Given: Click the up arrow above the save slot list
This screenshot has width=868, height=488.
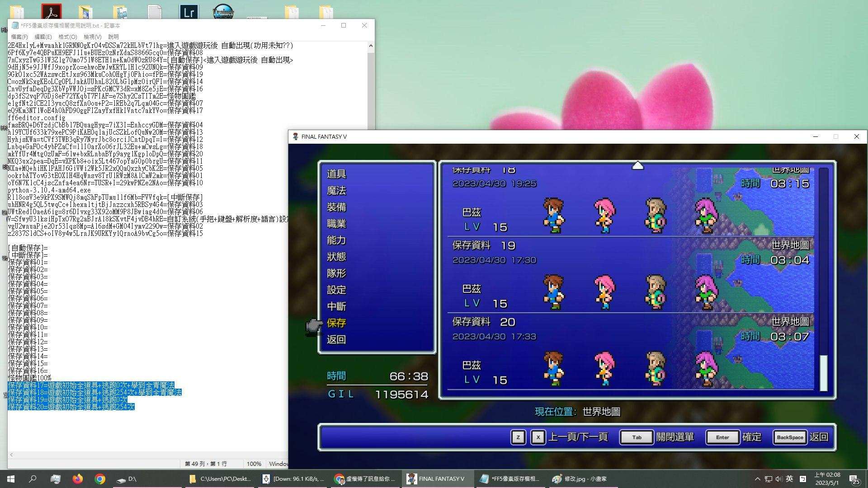Looking at the screenshot, I should (x=638, y=165).
